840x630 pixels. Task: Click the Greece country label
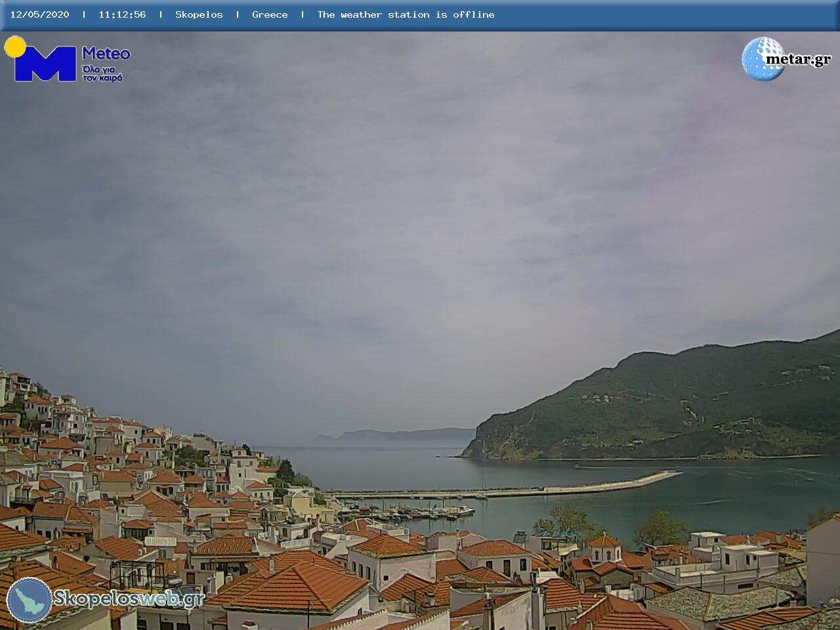pos(270,14)
